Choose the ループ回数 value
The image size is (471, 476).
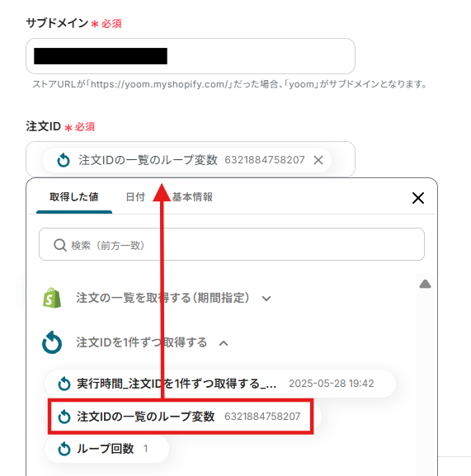(x=107, y=449)
